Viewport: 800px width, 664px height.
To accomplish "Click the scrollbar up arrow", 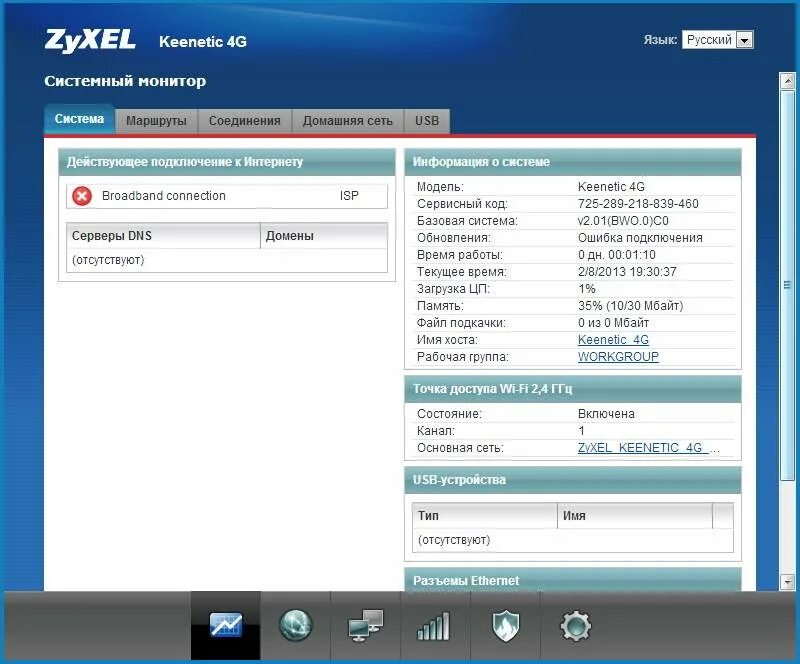I will (787, 81).
